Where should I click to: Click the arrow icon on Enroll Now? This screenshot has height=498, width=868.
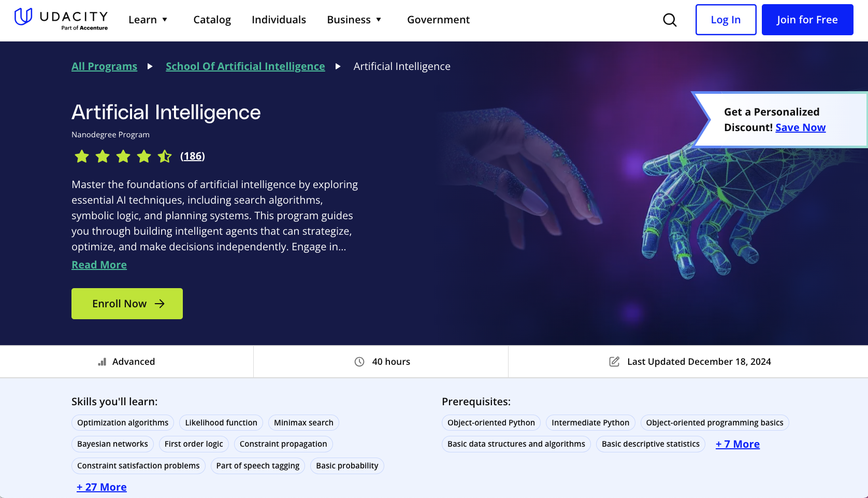tap(160, 304)
